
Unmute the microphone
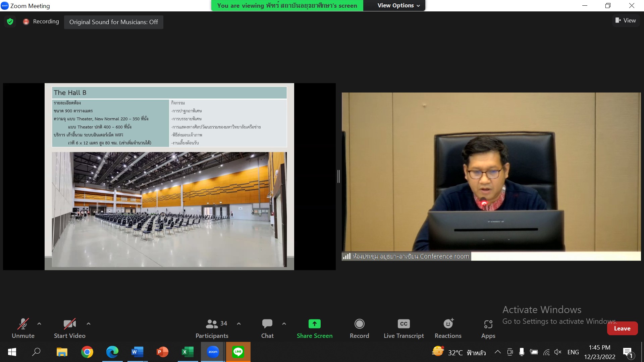[23, 328]
